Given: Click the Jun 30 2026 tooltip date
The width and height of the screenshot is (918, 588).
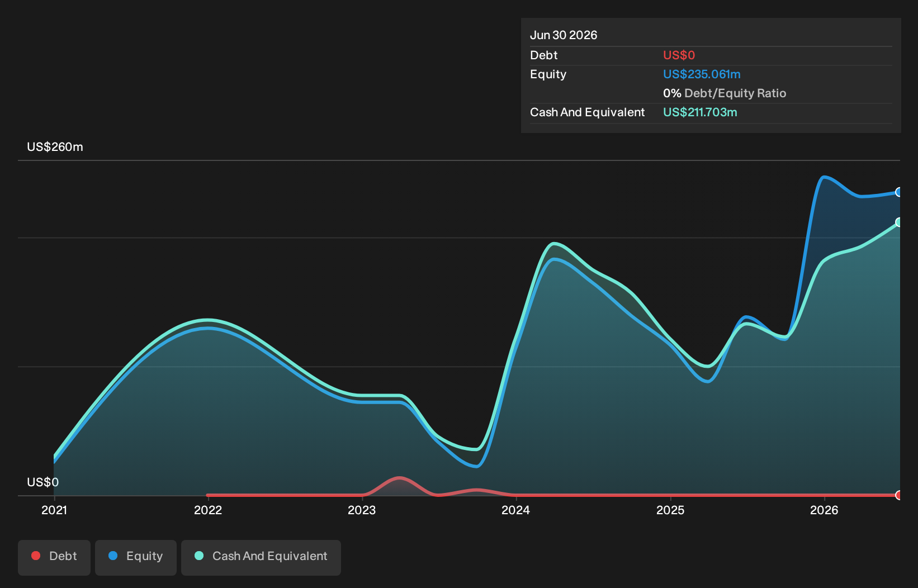Looking at the screenshot, I should point(564,35).
